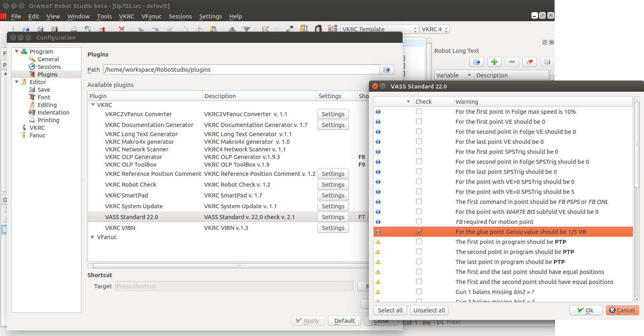Check 'The last point in program should be PTP'
This screenshot has height=336, width=644.
pos(419,262)
